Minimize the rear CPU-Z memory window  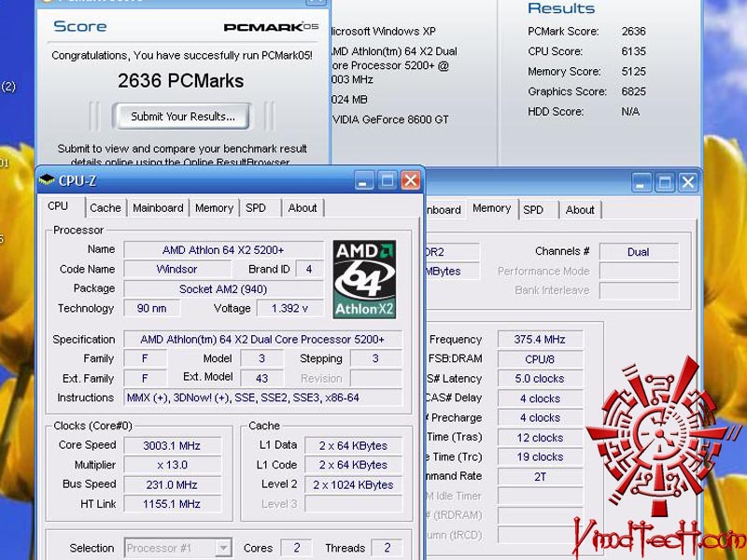coord(641,182)
